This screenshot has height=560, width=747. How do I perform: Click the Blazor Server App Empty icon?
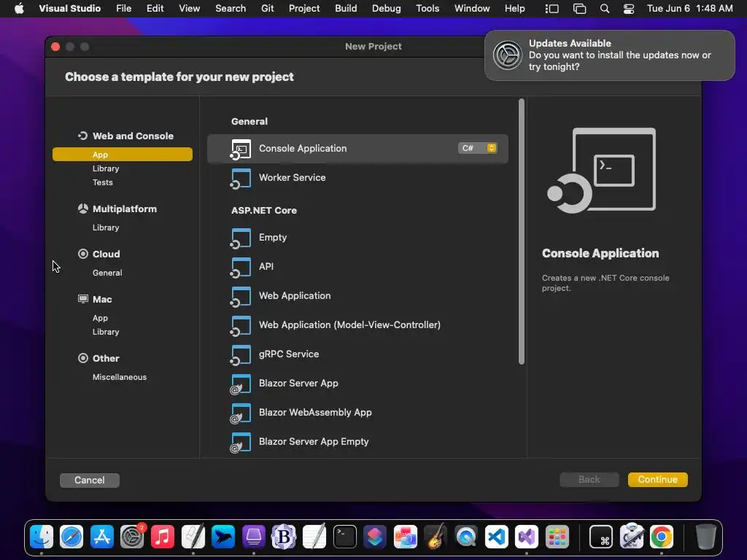coord(241,442)
